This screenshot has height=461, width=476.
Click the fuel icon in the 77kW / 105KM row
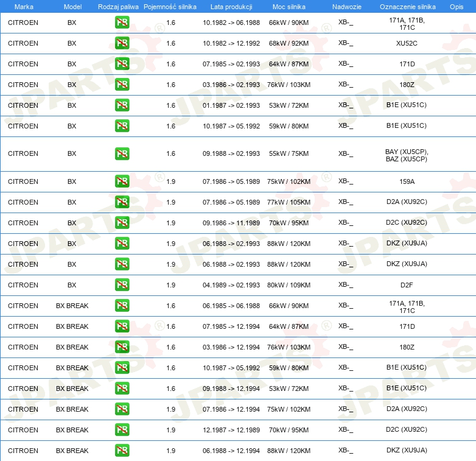122,202
